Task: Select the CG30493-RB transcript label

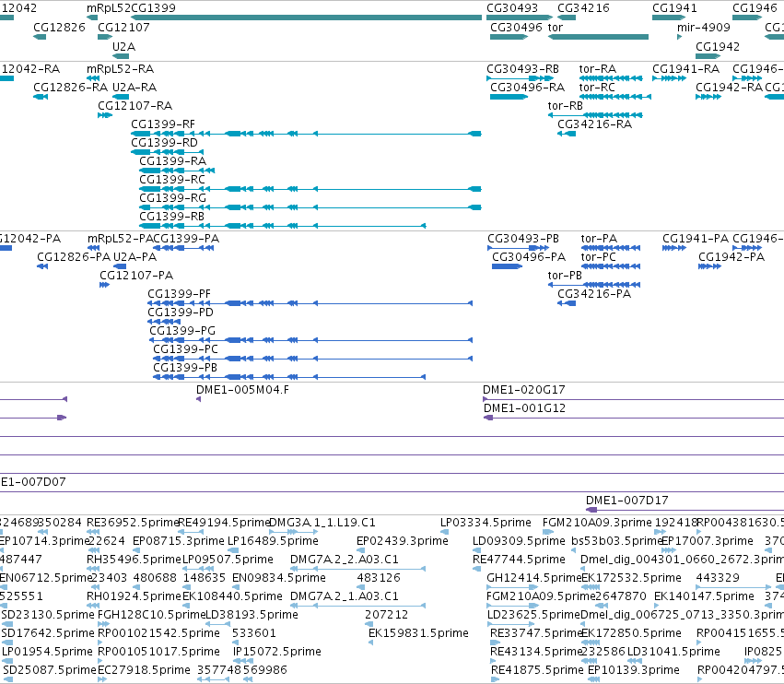Action: (522, 69)
